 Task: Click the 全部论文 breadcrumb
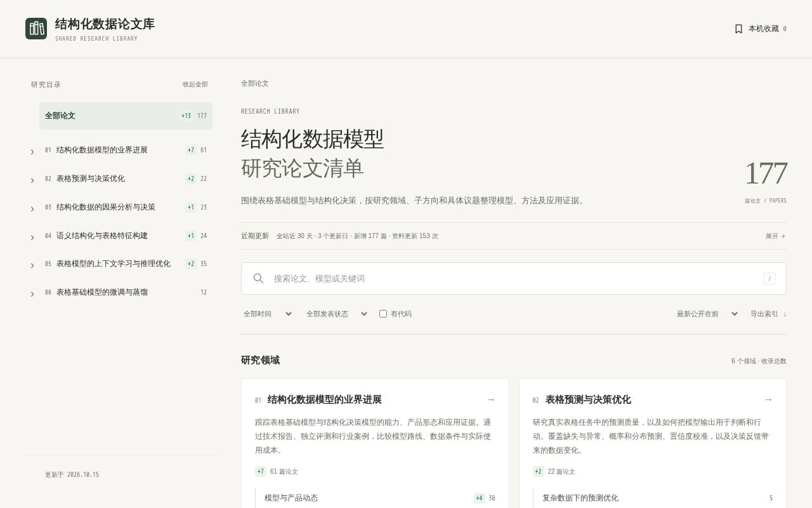pyautogui.click(x=255, y=83)
